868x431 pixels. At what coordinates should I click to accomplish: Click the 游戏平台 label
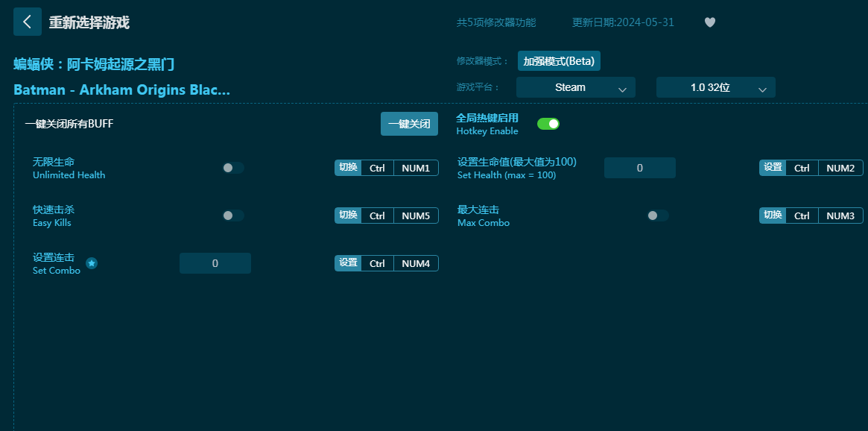478,87
